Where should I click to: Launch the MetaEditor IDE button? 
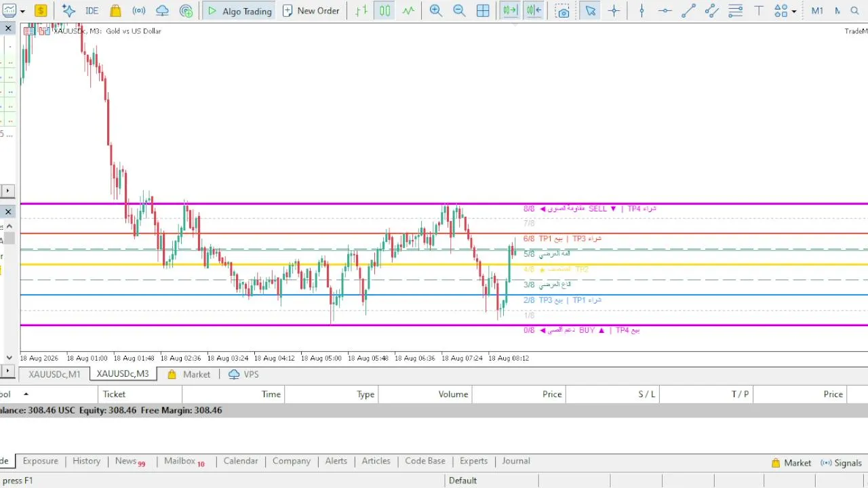[92, 11]
